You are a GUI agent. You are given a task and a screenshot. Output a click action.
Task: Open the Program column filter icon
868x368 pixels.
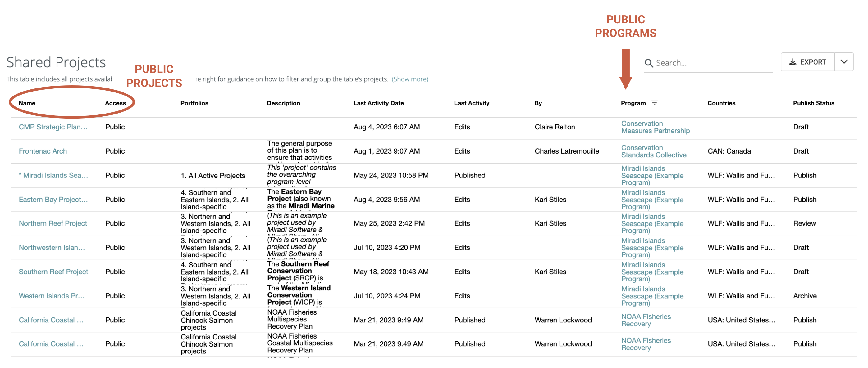pyautogui.click(x=654, y=103)
